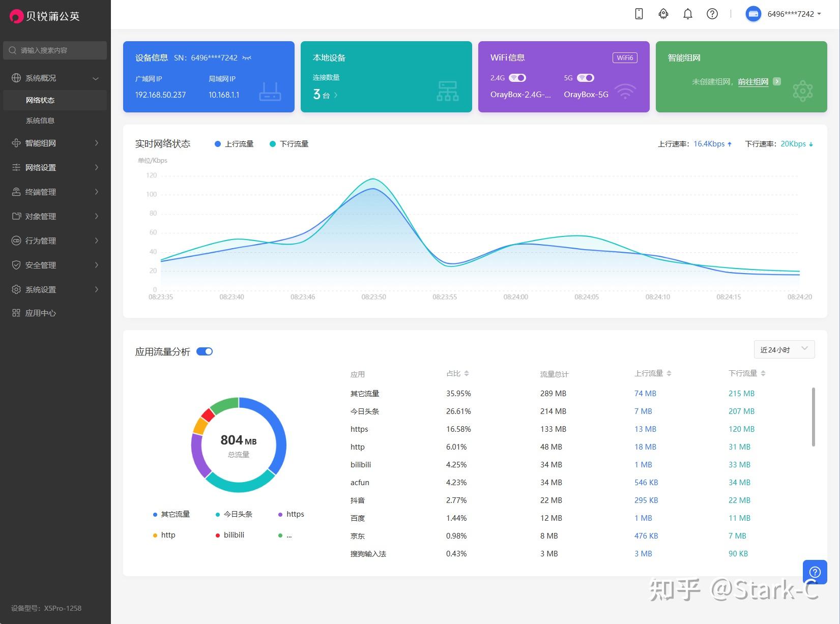840x624 pixels.
Task: Click the 贝锐蒲公英 logo
Action: click(45, 16)
